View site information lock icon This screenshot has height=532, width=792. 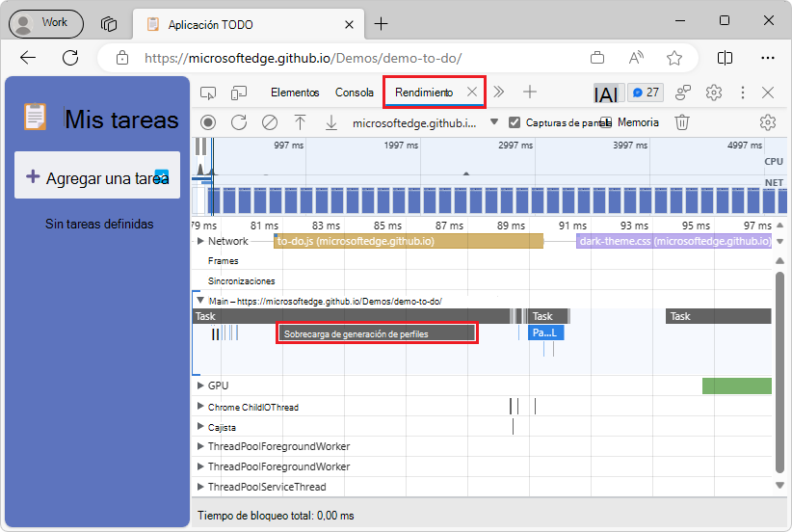[x=122, y=58]
